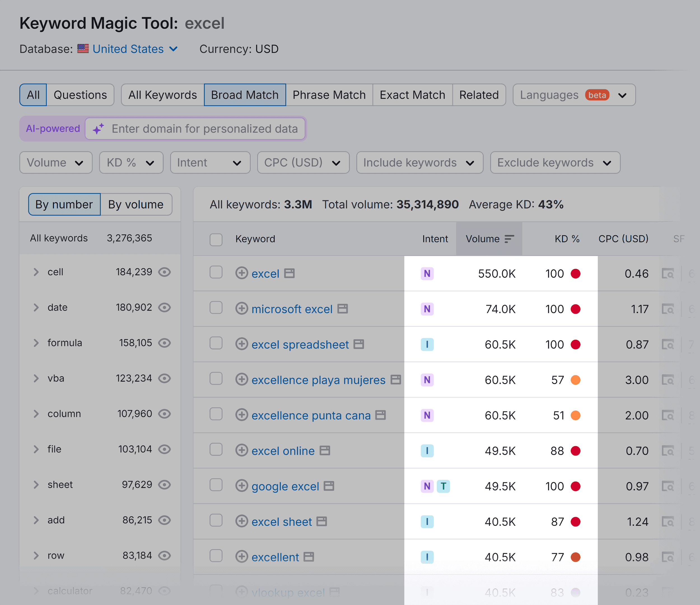700x605 pixels.
Task: Click plus icon beside 'excel spreadsheet'
Action: tap(242, 344)
